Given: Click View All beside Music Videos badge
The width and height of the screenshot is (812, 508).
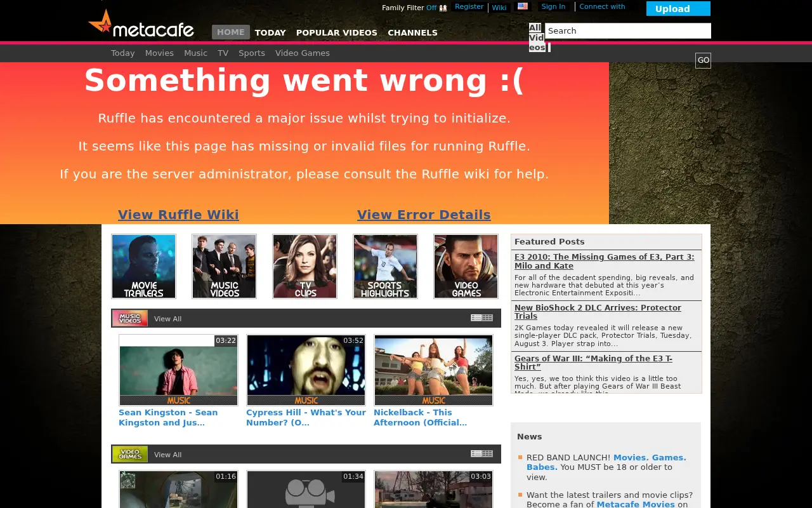Looking at the screenshot, I should point(167,319).
